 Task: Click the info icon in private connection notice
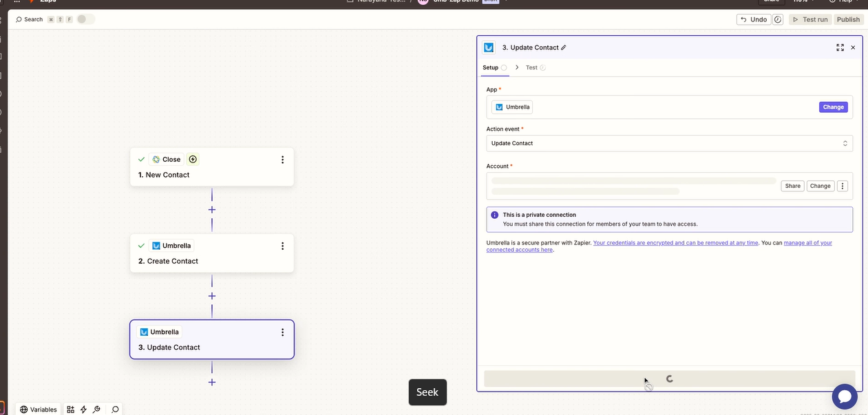[494, 215]
